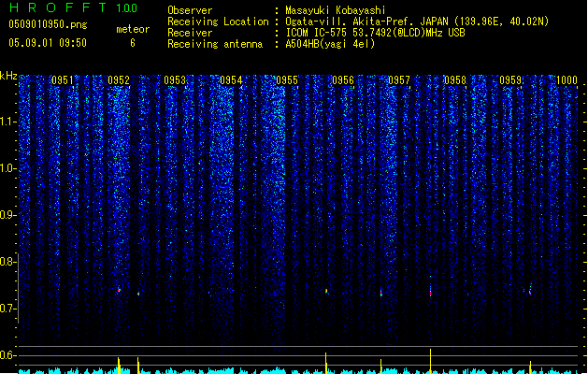Click the 0954 time marker
This screenshot has height=374, width=588.
pos(231,80)
